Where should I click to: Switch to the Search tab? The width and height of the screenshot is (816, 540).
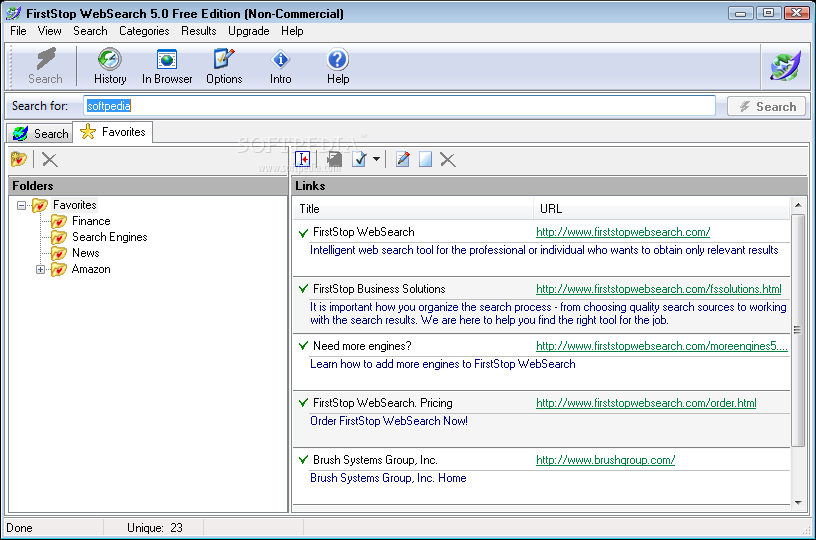[x=40, y=134]
